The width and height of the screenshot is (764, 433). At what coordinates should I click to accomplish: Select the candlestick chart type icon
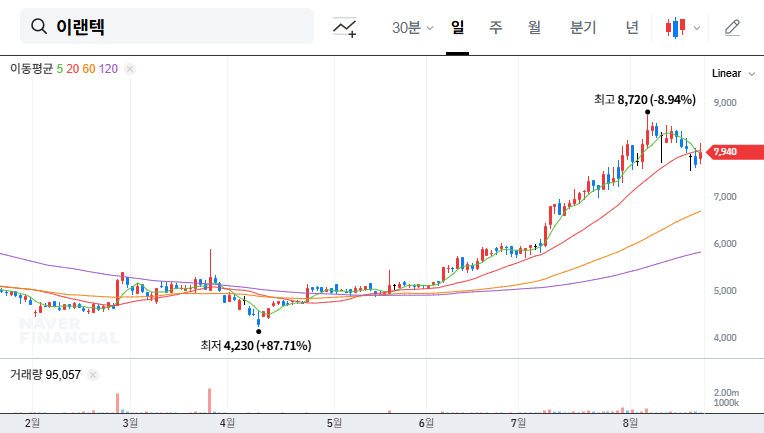click(676, 27)
